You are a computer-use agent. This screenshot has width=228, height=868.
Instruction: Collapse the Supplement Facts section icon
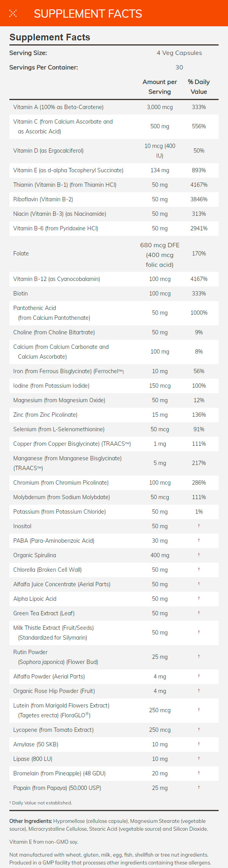(x=13, y=14)
